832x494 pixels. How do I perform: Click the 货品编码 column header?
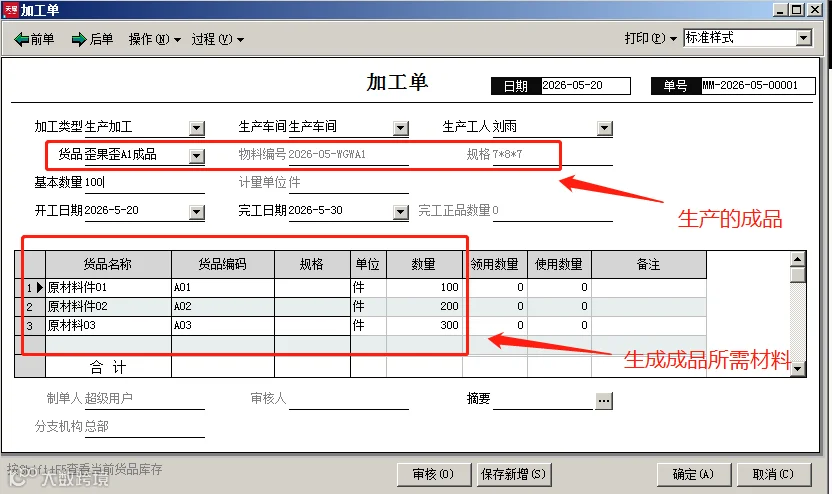click(222, 264)
